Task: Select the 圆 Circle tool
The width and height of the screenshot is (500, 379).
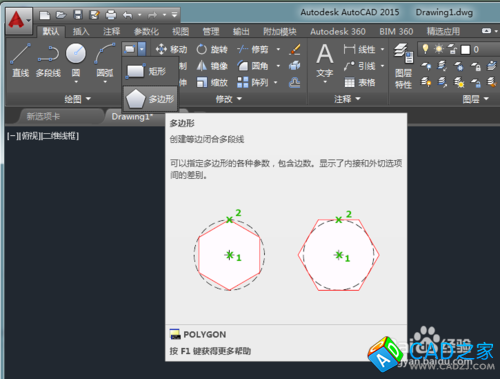Action: click(76, 60)
